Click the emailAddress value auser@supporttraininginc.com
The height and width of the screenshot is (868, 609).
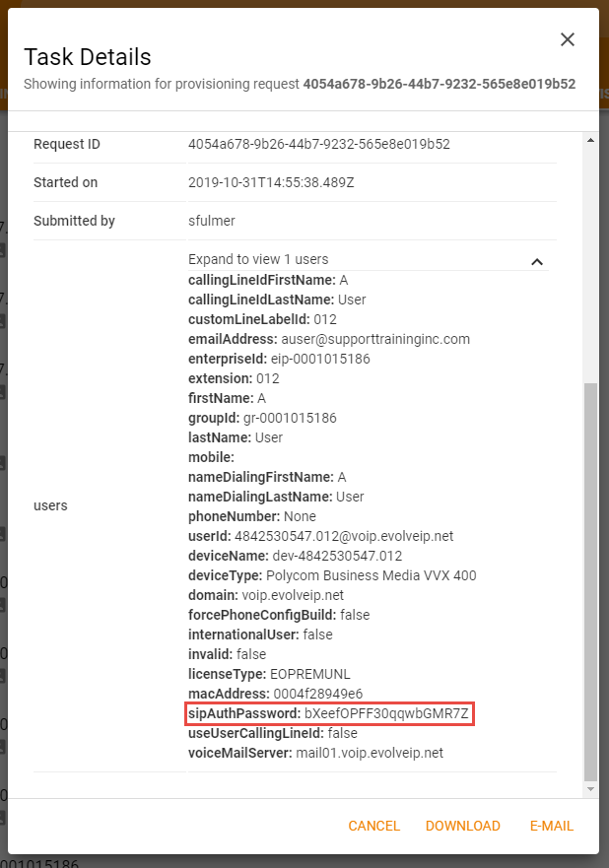pos(375,339)
